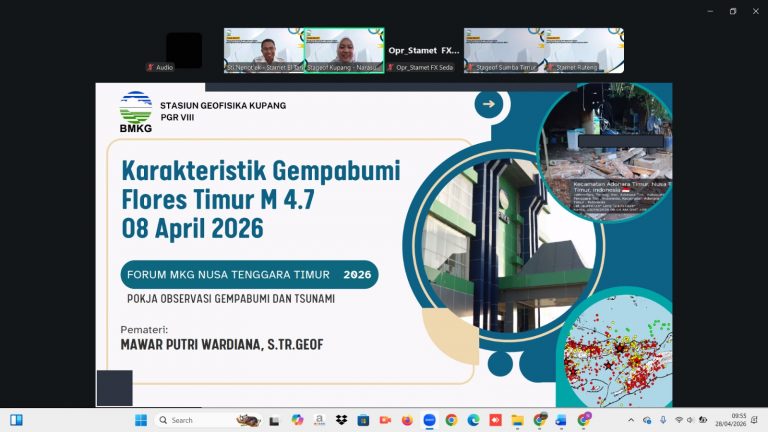The height and width of the screenshot is (432, 768).
Task: Open the Windows Start menu
Action: tap(141, 420)
